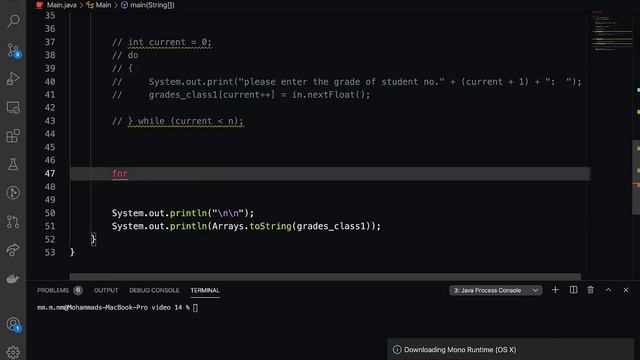Switch to the Problems tab

(x=53, y=290)
